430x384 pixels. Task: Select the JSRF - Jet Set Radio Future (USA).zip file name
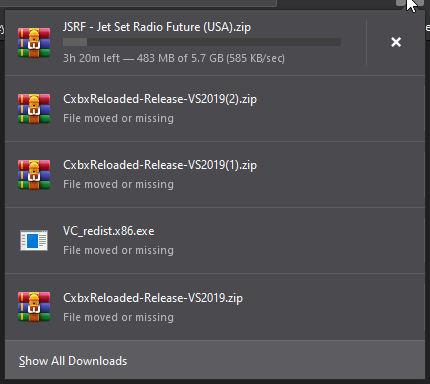157,27
